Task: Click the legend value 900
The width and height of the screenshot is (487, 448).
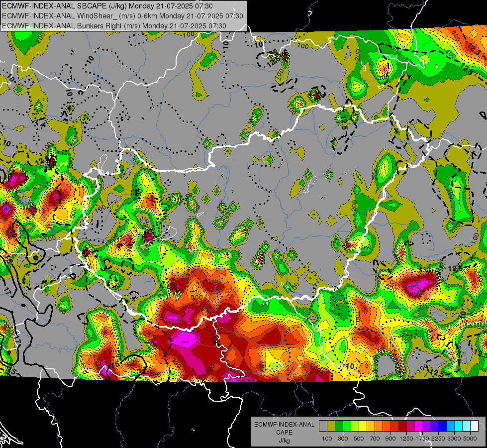Action: 390,439
